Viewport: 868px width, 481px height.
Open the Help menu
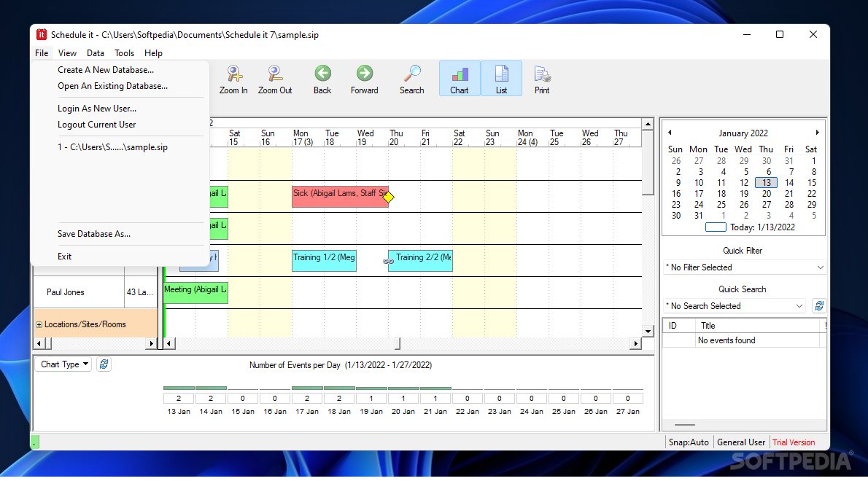(x=153, y=53)
